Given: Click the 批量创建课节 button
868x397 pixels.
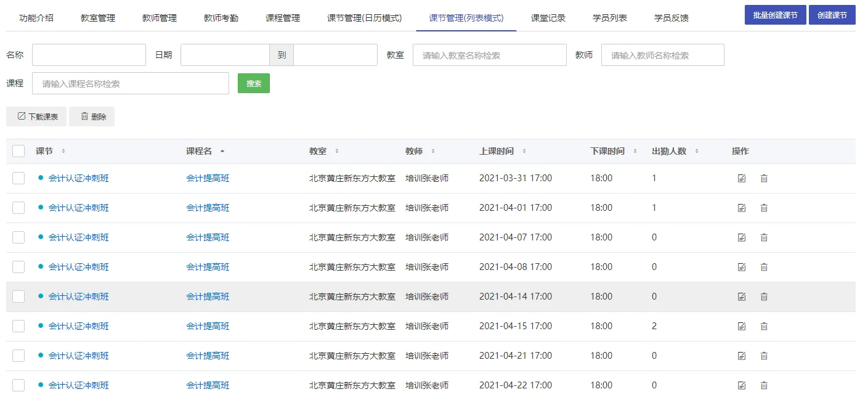Looking at the screenshot, I should (775, 15).
